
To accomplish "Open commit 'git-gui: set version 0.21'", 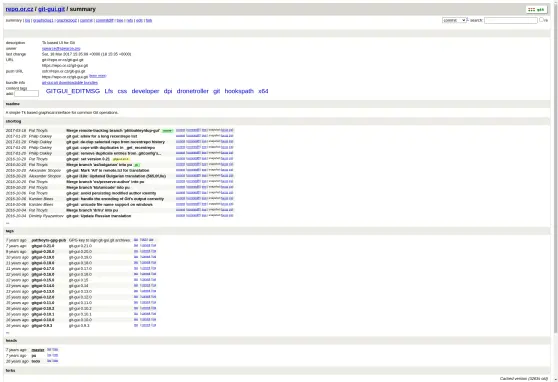I will (88, 159).
